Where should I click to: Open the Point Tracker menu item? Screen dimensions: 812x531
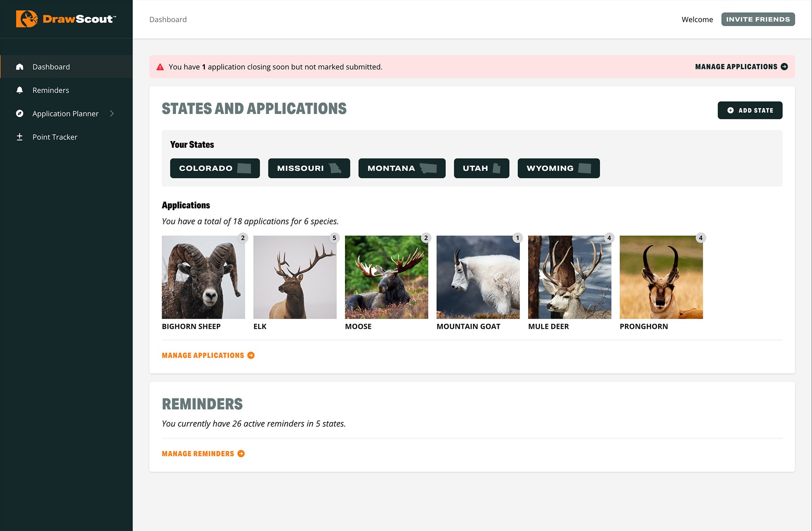point(55,137)
